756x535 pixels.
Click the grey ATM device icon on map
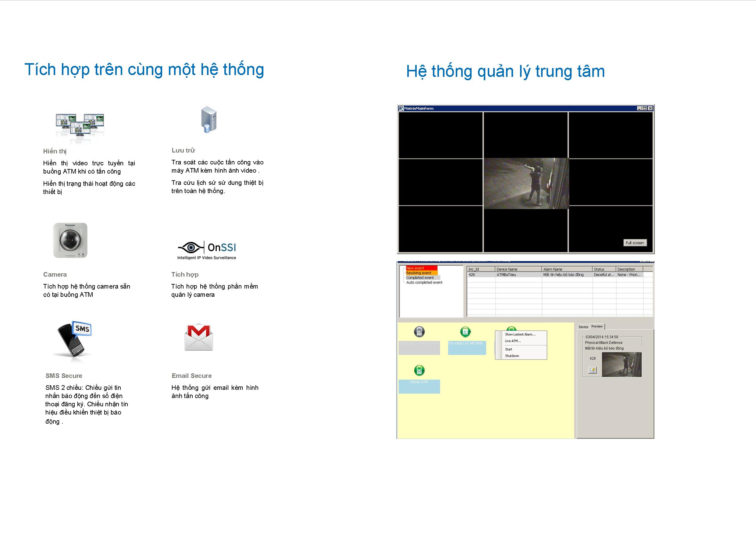(419, 332)
